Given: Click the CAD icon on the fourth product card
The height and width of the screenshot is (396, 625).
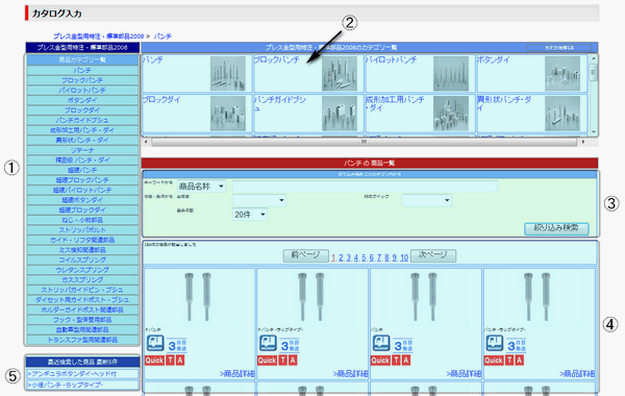Looking at the screenshot, I should pos(494,343).
